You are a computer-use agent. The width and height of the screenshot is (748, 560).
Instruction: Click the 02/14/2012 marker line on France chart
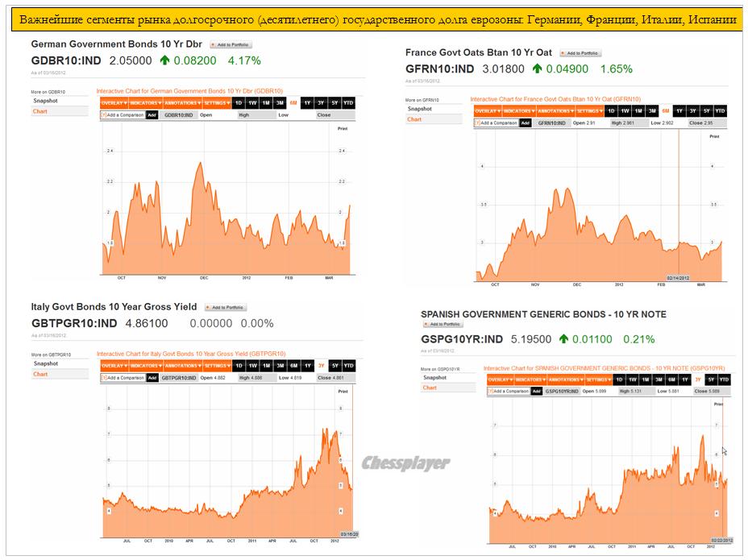(679, 201)
